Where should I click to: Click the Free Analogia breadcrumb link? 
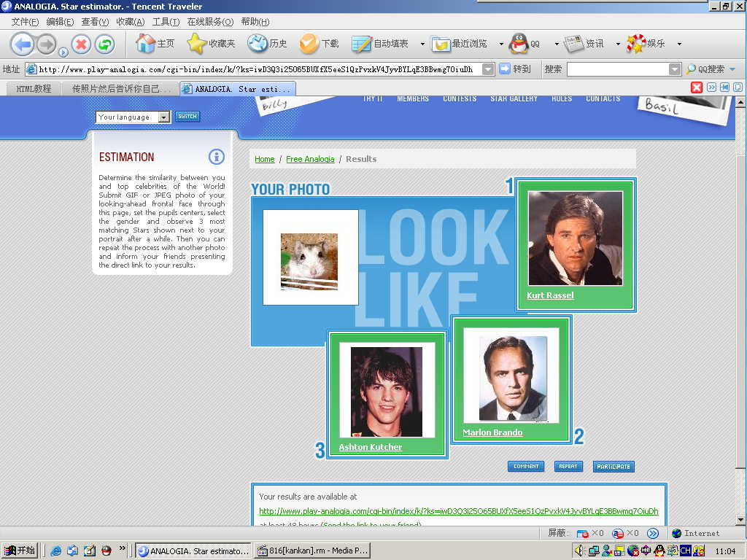310,159
